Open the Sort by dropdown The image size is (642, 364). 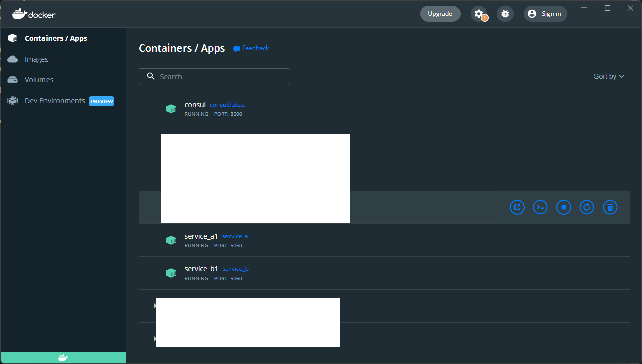tap(609, 76)
